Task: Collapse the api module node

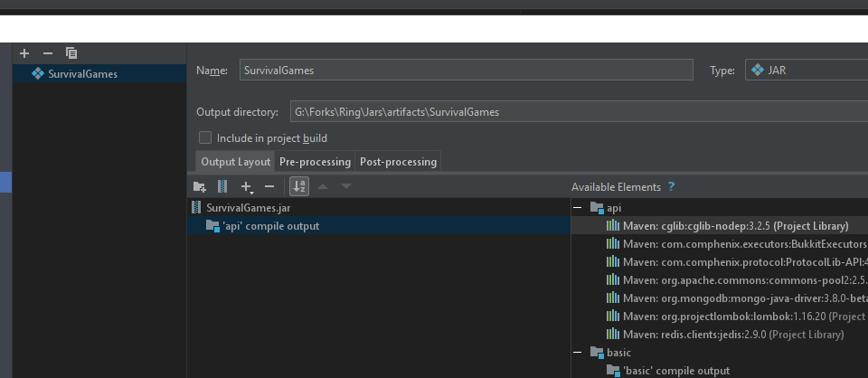Action: coord(578,208)
